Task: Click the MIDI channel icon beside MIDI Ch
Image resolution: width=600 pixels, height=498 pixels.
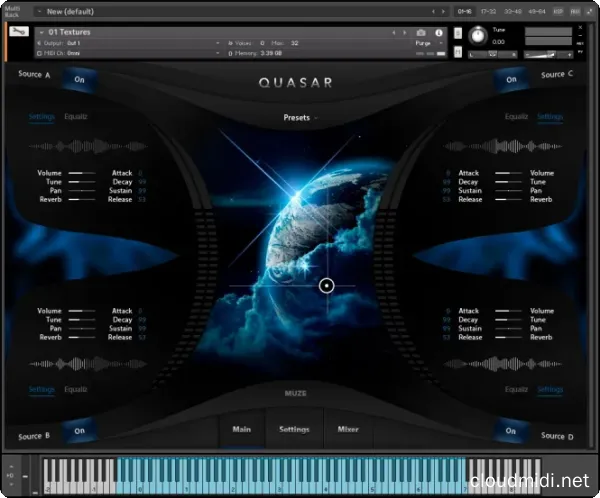Action: coord(39,53)
